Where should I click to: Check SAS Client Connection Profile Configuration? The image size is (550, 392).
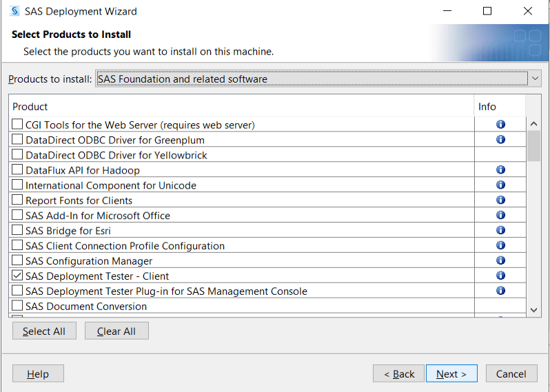pyautogui.click(x=17, y=245)
